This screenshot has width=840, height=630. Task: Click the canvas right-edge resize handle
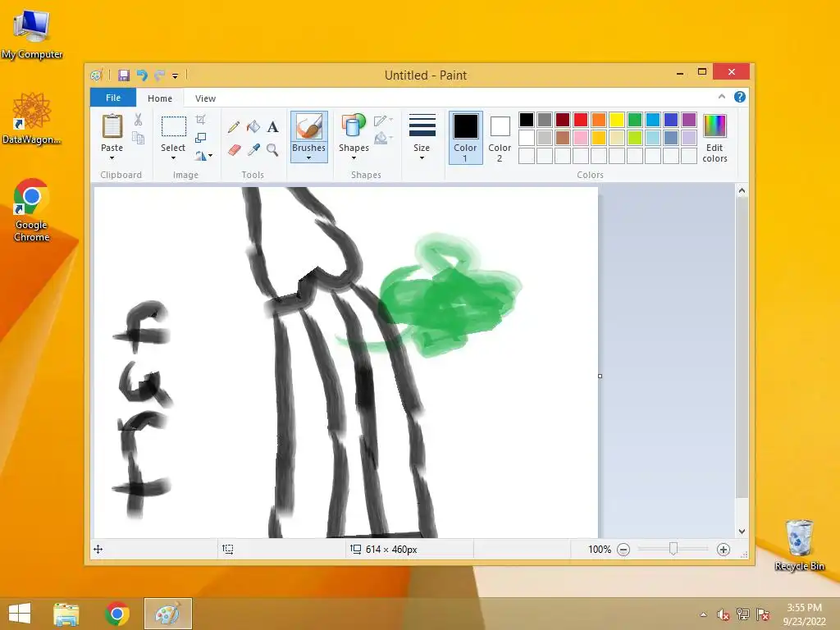[600, 376]
